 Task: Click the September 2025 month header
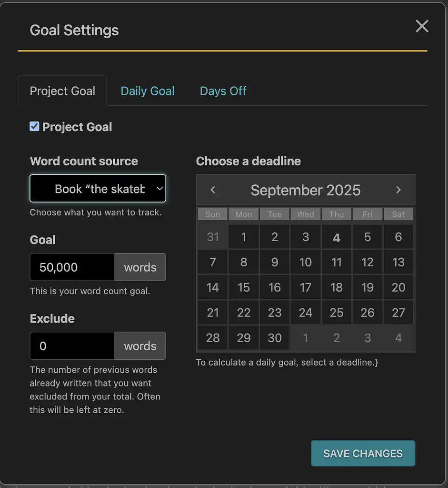(305, 190)
